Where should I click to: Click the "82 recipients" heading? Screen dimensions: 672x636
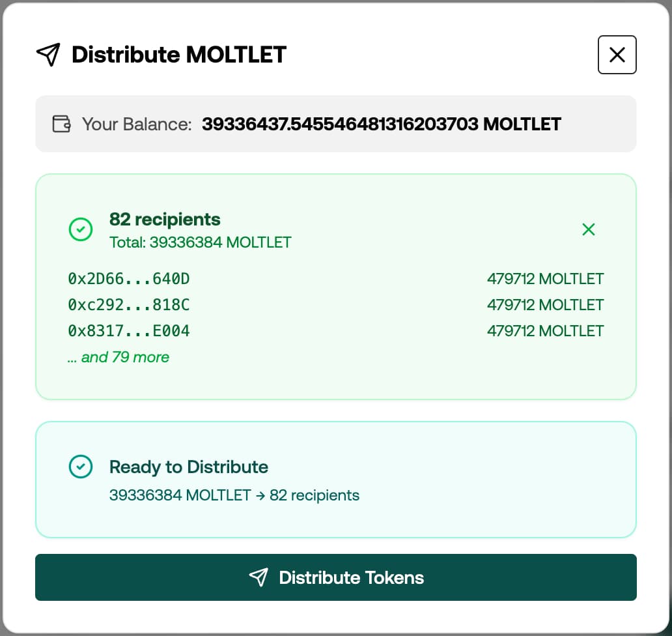pyautogui.click(x=165, y=220)
